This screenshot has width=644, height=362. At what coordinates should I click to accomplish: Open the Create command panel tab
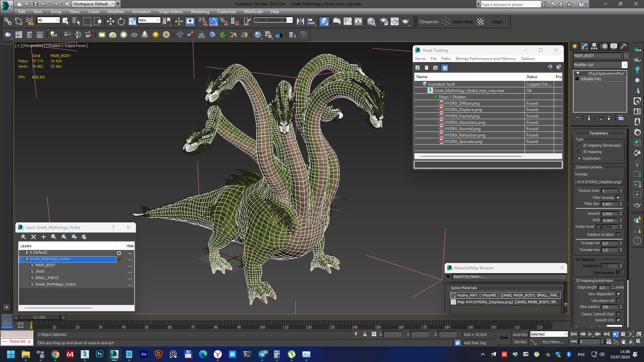(x=575, y=46)
